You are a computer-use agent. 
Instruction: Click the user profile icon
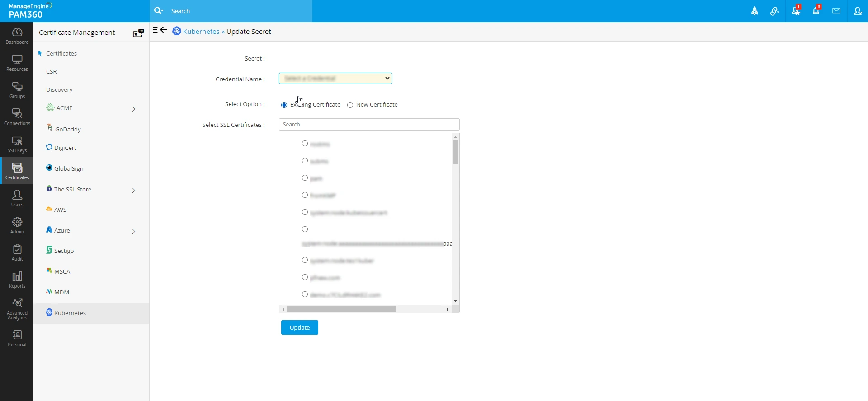[x=857, y=11]
